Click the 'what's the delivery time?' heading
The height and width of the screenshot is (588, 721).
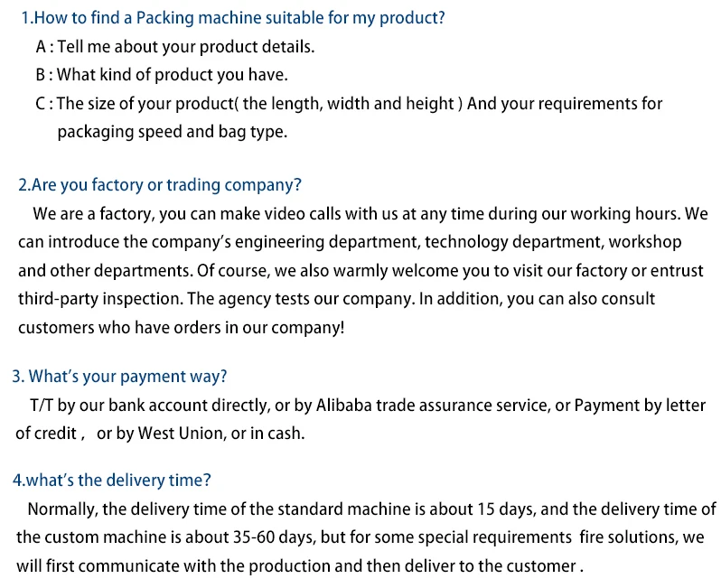tap(111, 481)
